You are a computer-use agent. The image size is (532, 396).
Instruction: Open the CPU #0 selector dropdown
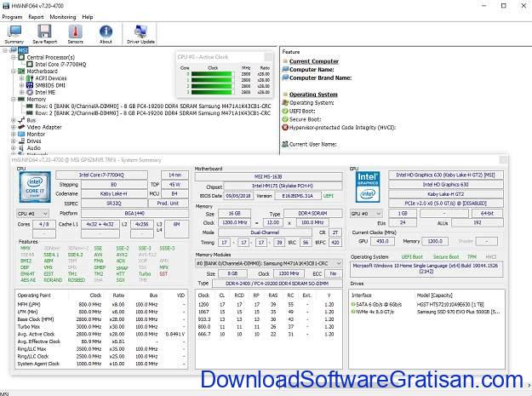pyautogui.click(x=32, y=214)
